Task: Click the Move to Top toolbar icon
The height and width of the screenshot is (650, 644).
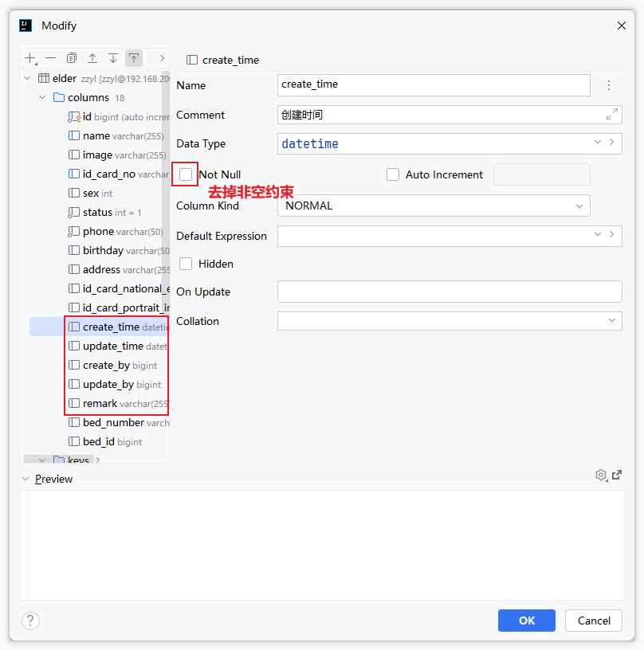Action: [134, 58]
